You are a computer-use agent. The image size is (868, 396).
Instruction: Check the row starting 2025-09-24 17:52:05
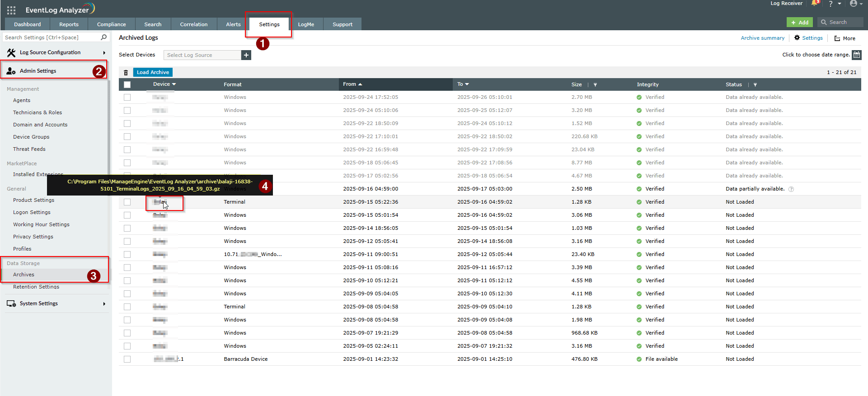[127, 98]
